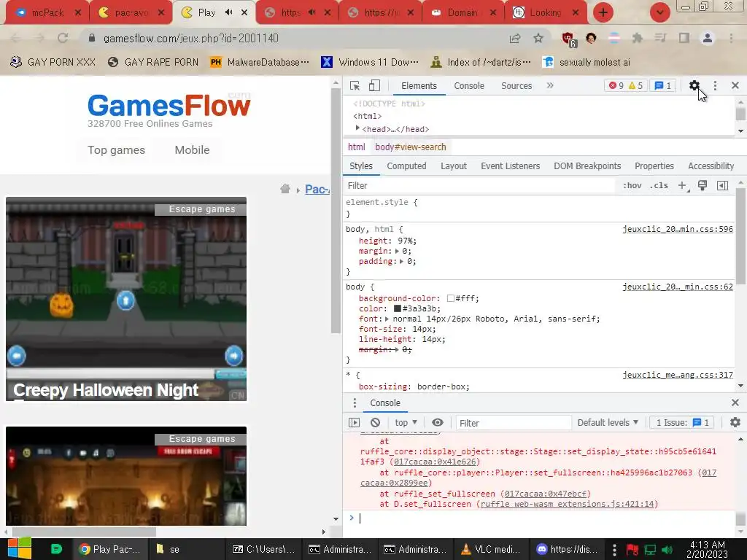Create live expression eye icon

click(438, 422)
